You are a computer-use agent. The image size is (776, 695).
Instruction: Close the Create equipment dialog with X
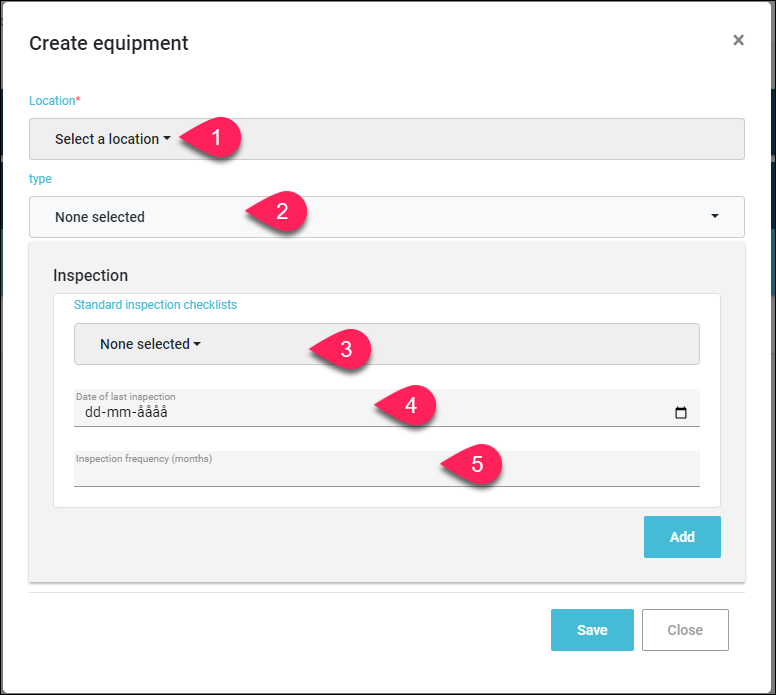click(738, 40)
